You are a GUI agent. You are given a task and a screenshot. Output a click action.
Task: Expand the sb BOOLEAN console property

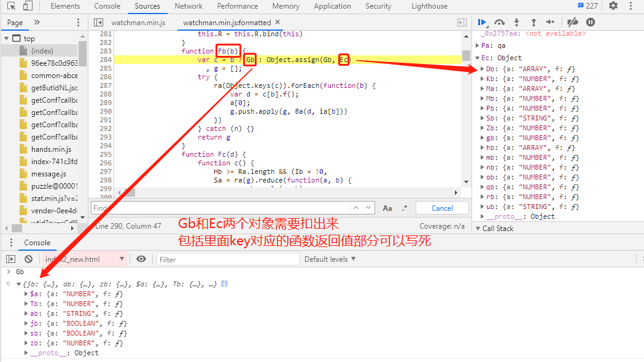26,333
